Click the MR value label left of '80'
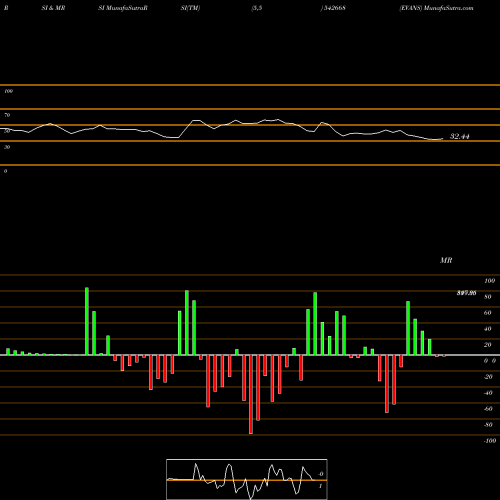The height and width of the screenshot is (500, 500). tap(466, 293)
